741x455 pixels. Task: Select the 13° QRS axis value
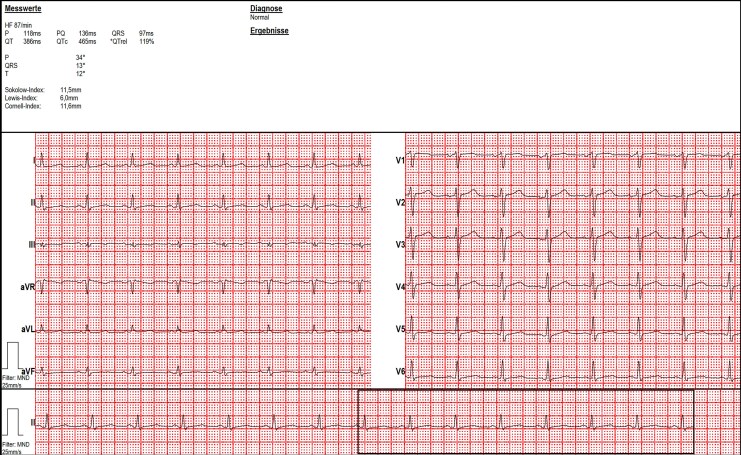pyautogui.click(x=80, y=66)
